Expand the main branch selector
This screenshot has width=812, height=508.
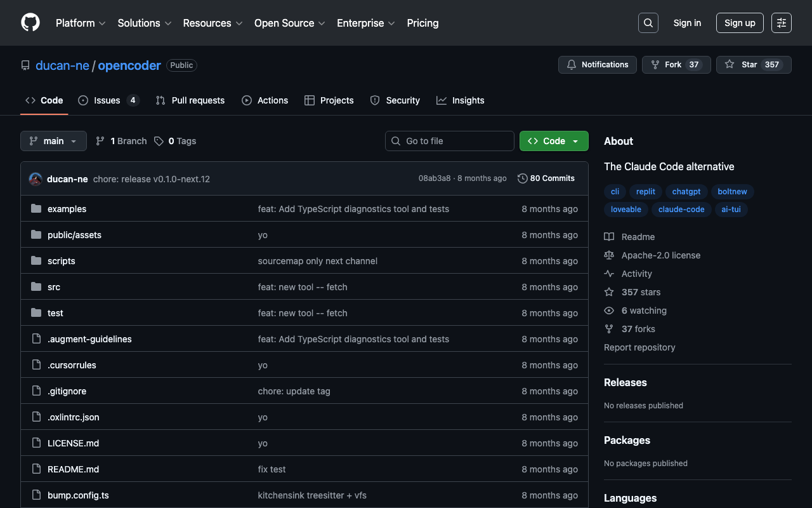(x=53, y=141)
